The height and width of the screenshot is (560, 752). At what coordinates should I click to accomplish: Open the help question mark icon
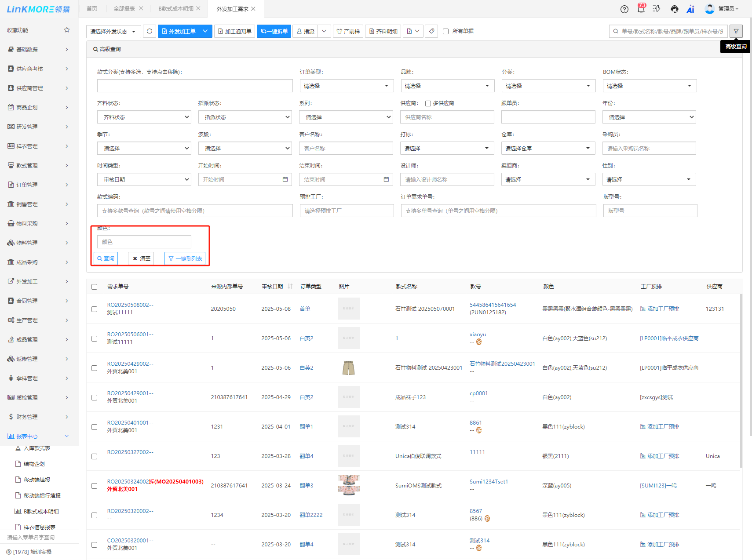(x=624, y=9)
